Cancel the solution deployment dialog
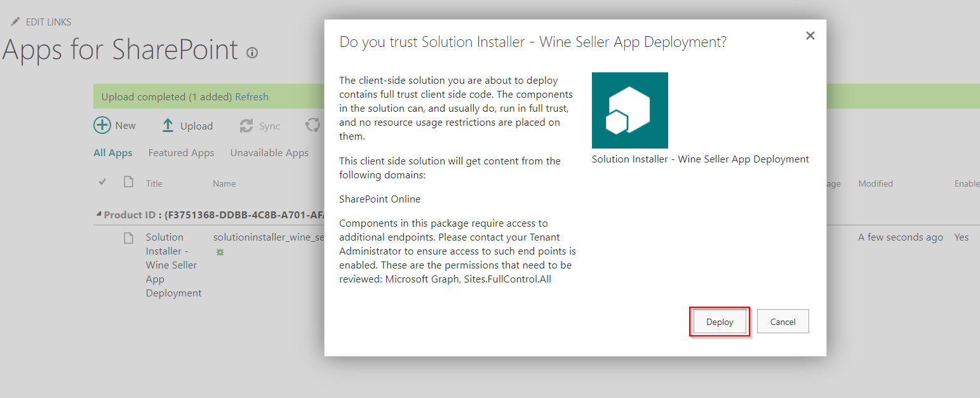The height and width of the screenshot is (398, 980). click(782, 322)
